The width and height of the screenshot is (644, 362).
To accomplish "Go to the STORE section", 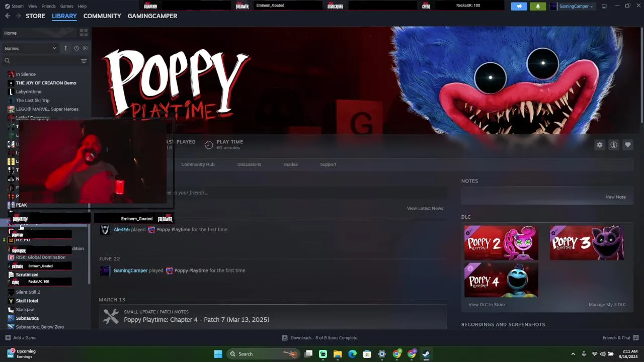I will click(x=35, y=16).
